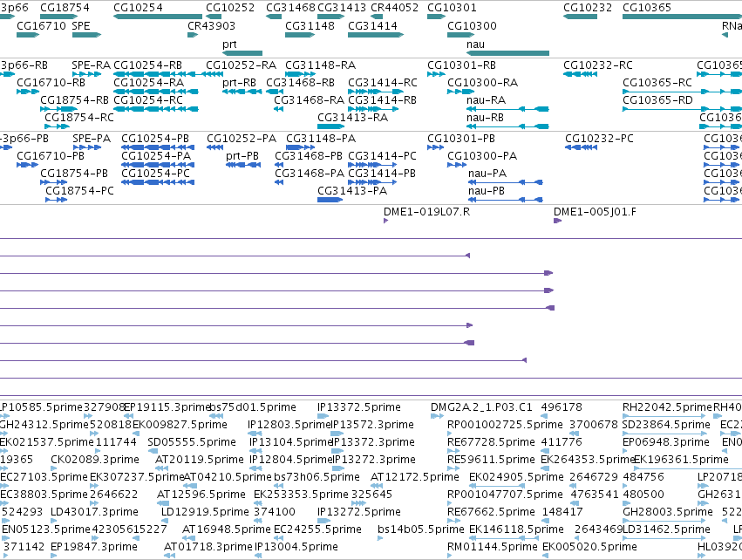Click transcript CG18754-RB
The height and width of the screenshot is (560, 742).
(x=74, y=100)
